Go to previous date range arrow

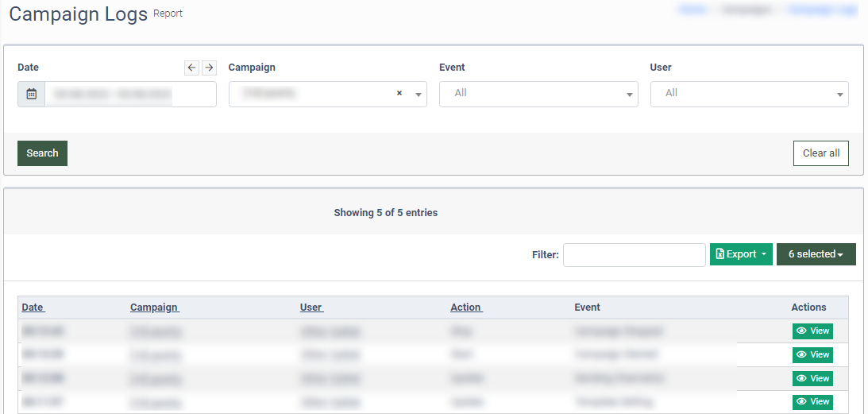191,68
